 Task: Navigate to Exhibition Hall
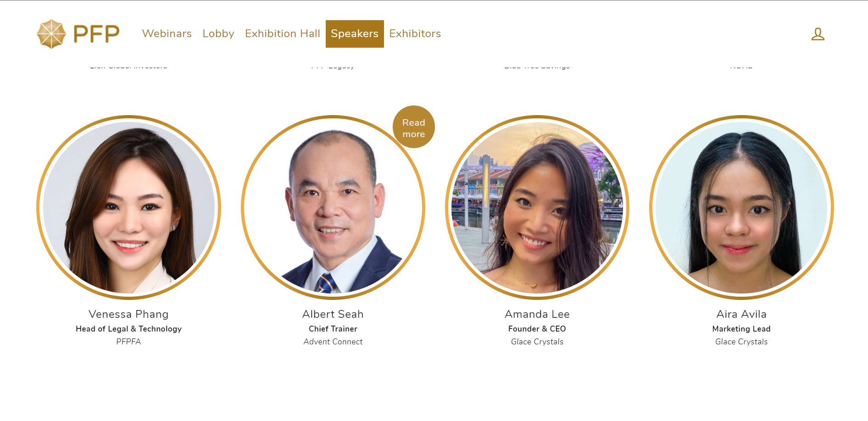(283, 33)
